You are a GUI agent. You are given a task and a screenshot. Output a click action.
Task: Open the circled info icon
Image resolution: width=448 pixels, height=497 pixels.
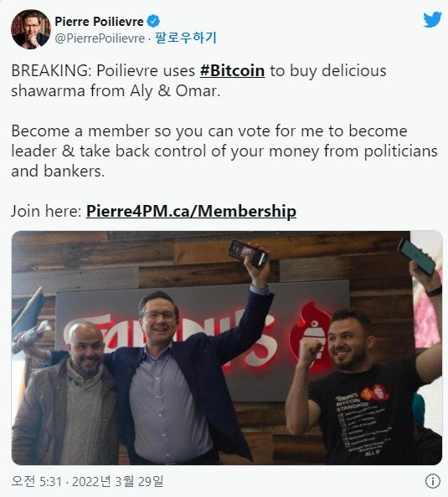432,481
